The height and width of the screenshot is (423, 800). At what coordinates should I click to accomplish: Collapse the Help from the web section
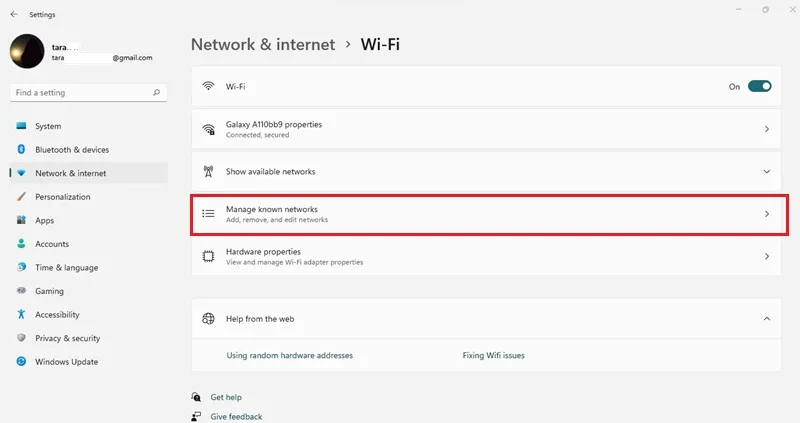(766, 318)
